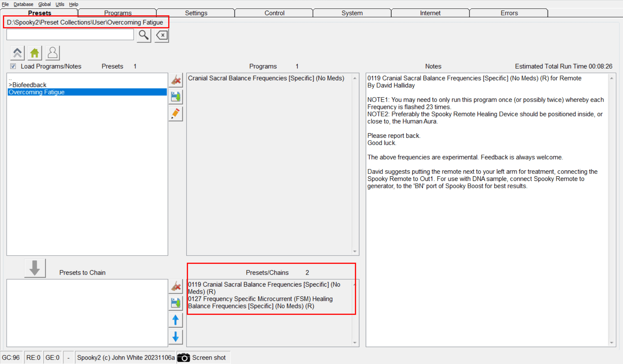Go to home preset folder icon
The image size is (623, 364).
click(35, 53)
